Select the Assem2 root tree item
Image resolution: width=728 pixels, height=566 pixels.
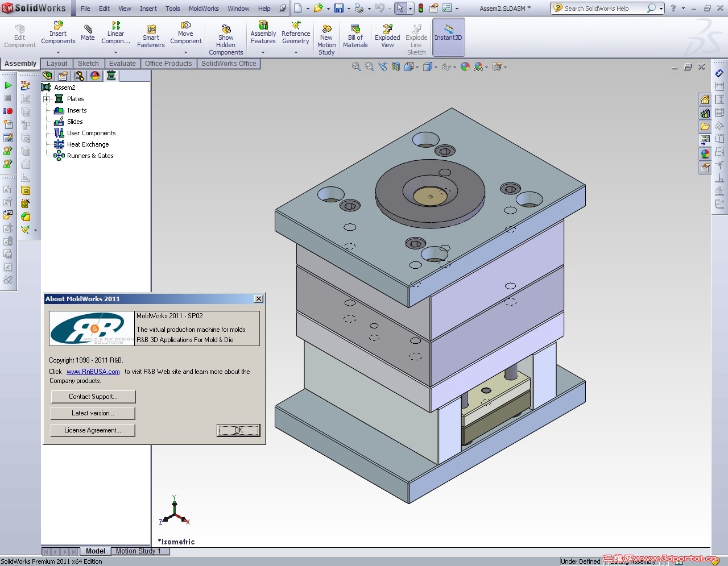pos(64,88)
